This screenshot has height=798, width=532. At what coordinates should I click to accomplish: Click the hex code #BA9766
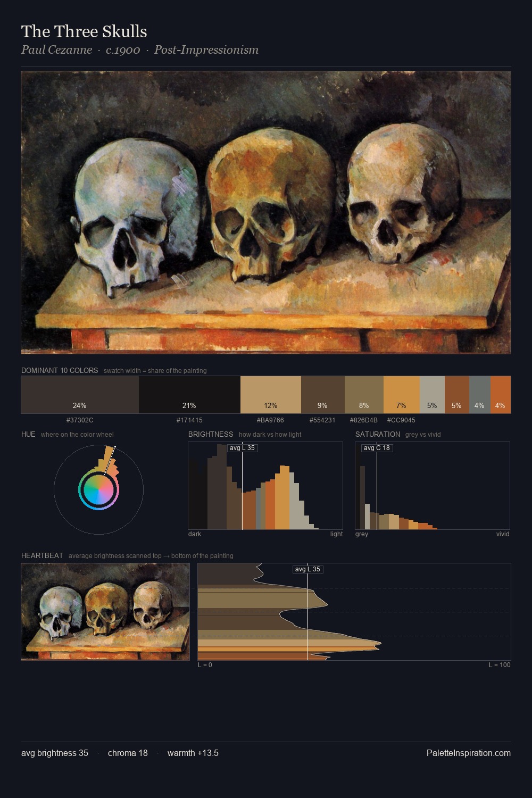270,420
